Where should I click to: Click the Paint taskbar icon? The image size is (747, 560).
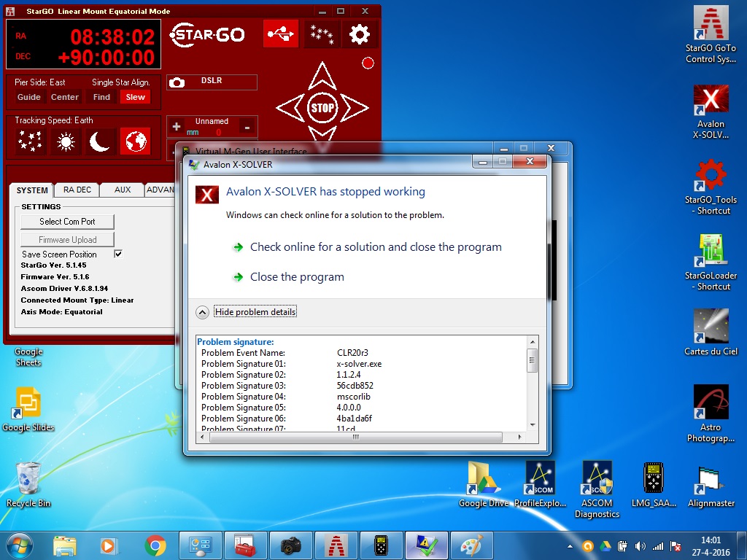coord(471,545)
